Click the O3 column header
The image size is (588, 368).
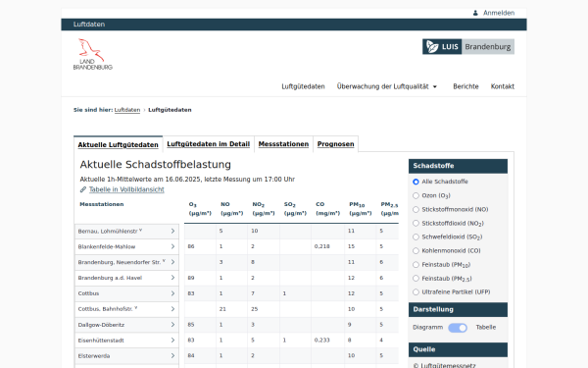pos(200,209)
